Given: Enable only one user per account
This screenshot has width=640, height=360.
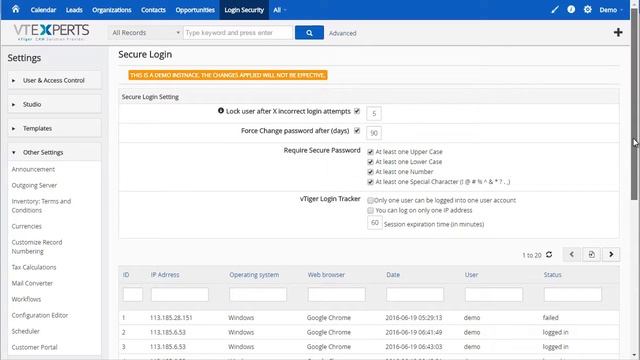Looking at the screenshot, I should (370, 200).
